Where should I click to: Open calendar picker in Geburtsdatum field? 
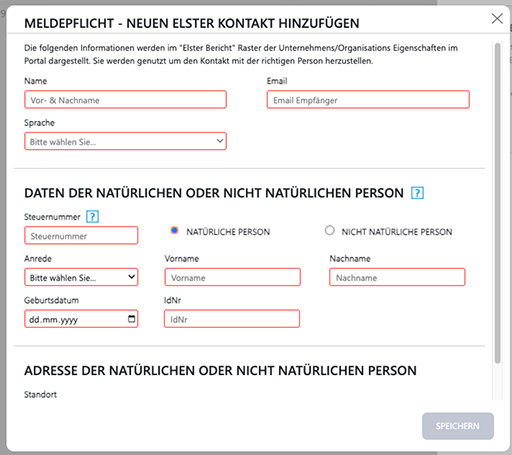[132, 319]
